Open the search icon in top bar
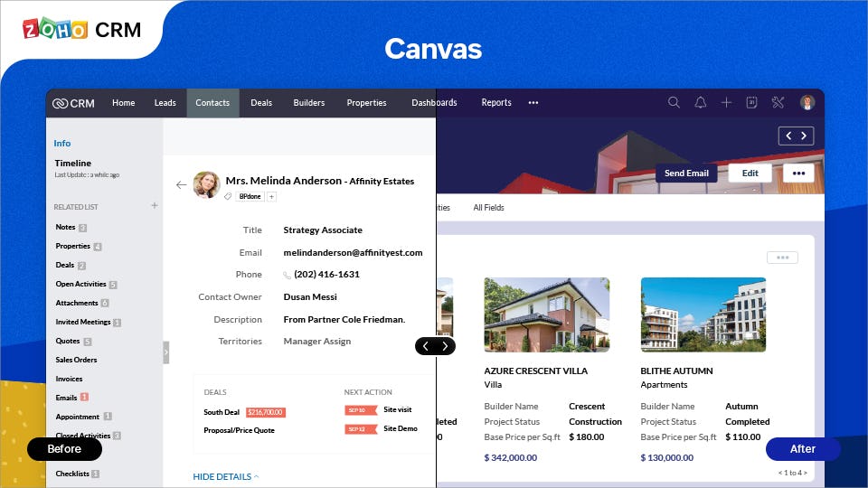 (674, 102)
